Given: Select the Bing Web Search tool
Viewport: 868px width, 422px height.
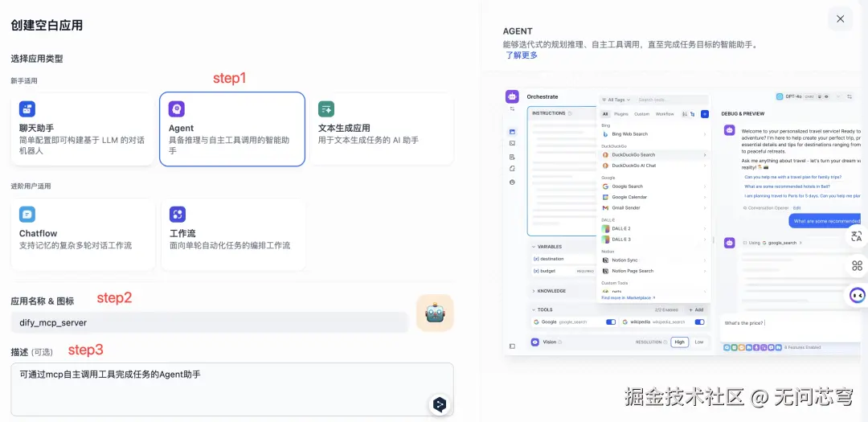Looking at the screenshot, I should coord(654,134).
